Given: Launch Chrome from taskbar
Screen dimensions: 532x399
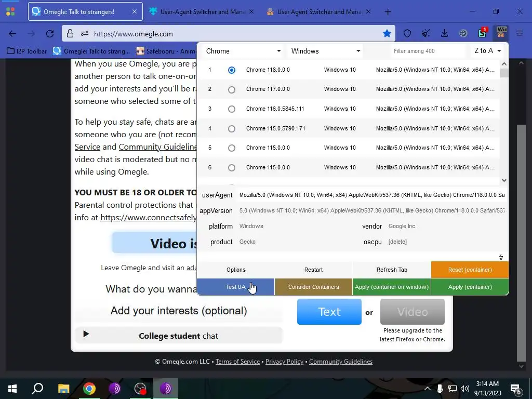Looking at the screenshot, I should point(89,389).
